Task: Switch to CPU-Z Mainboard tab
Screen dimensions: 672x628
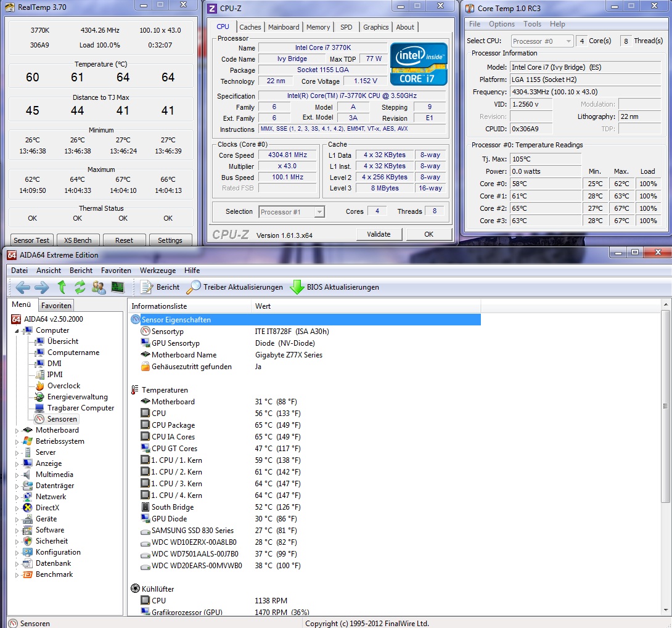Action: coord(284,27)
